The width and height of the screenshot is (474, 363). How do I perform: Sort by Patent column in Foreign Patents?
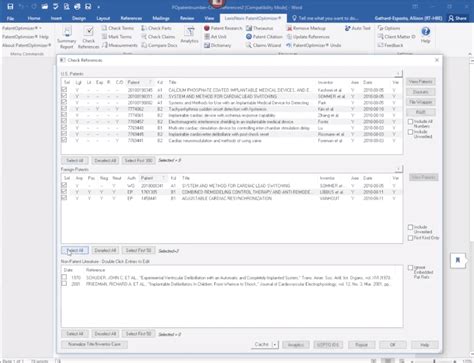[153, 178]
